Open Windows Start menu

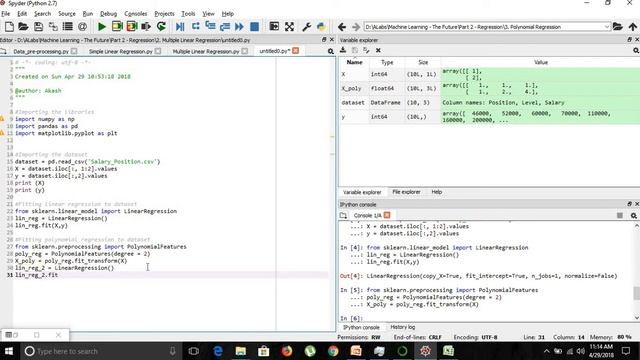click(x=9, y=351)
